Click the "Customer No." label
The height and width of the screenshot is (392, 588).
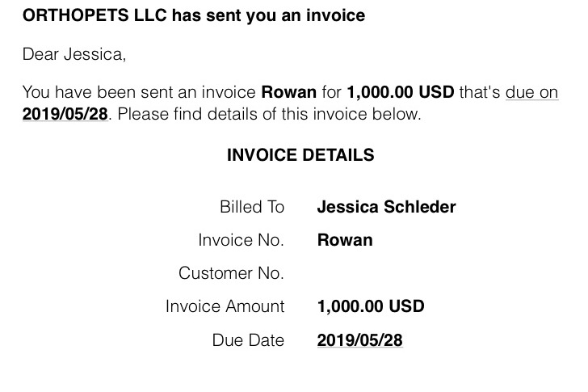[x=231, y=273]
